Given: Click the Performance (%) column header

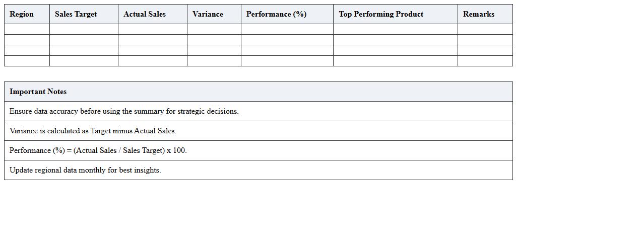Looking at the screenshot, I should (x=276, y=14).
